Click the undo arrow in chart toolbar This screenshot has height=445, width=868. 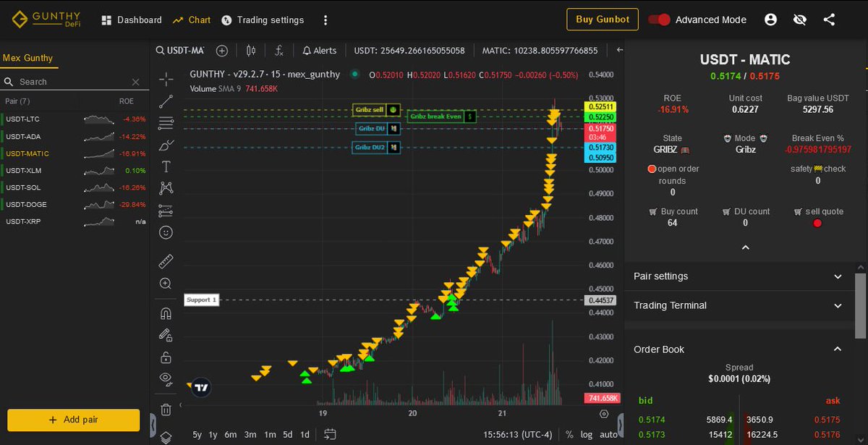point(619,50)
